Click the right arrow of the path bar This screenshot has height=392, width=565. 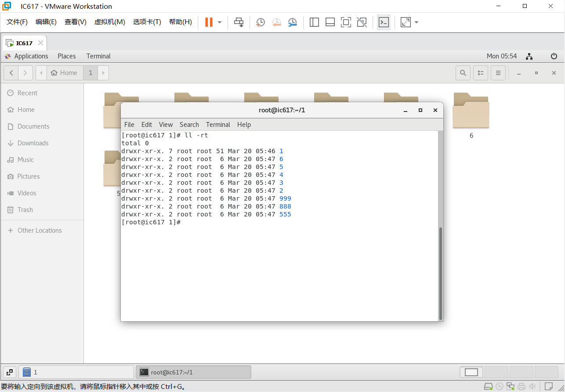click(x=103, y=73)
